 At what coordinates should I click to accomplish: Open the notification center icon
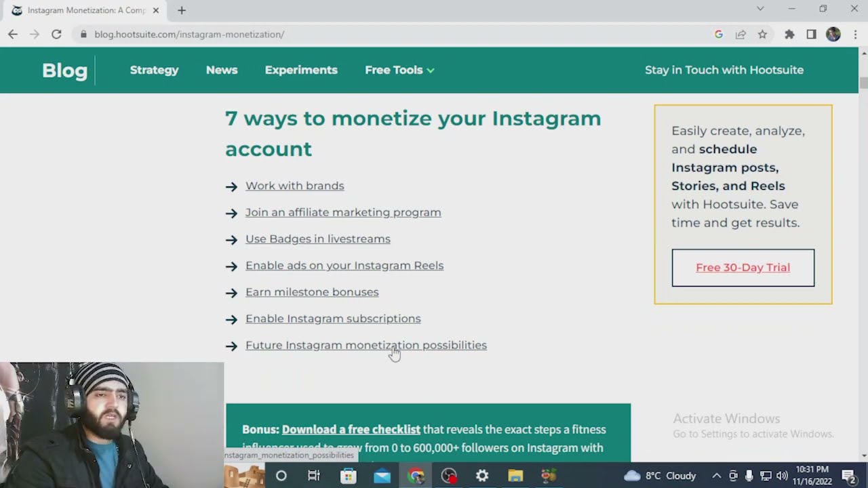pyautogui.click(x=849, y=476)
